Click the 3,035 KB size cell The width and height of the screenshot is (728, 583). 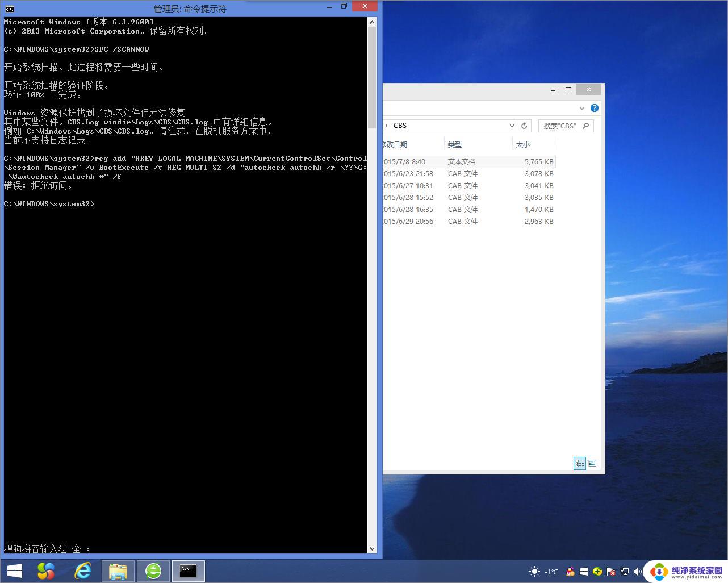pos(538,198)
